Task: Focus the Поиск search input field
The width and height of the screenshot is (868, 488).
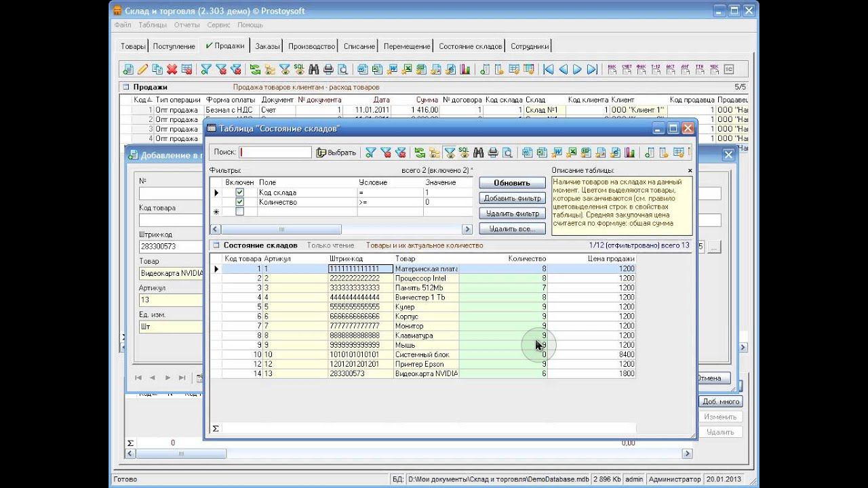Action: [x=275, y=152]
